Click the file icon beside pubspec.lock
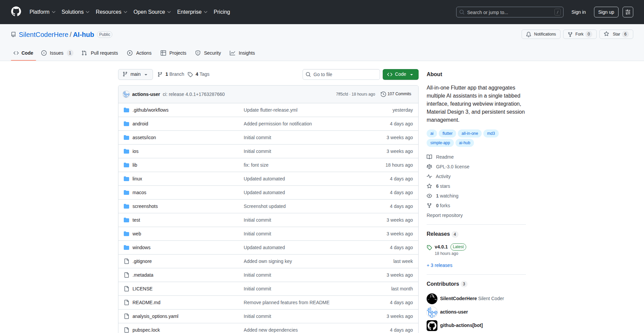Viewport: 644px width, 333px height. click(126, 330)
